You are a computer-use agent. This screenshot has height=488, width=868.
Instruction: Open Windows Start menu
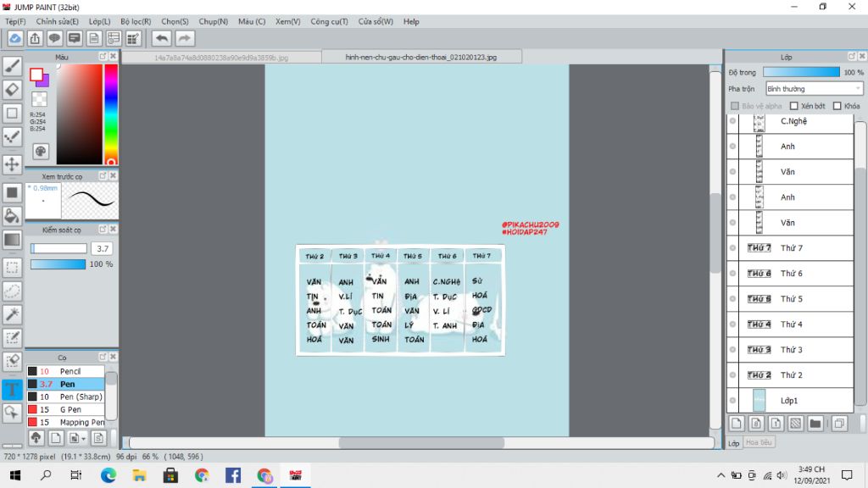coord(15,475)
